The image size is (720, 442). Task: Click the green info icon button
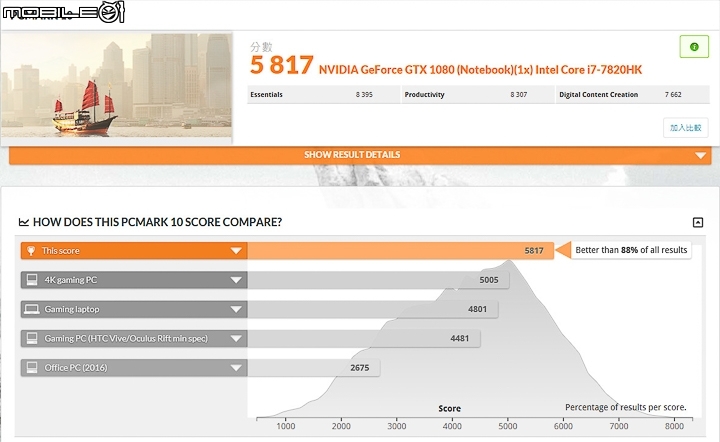point(694,47)
